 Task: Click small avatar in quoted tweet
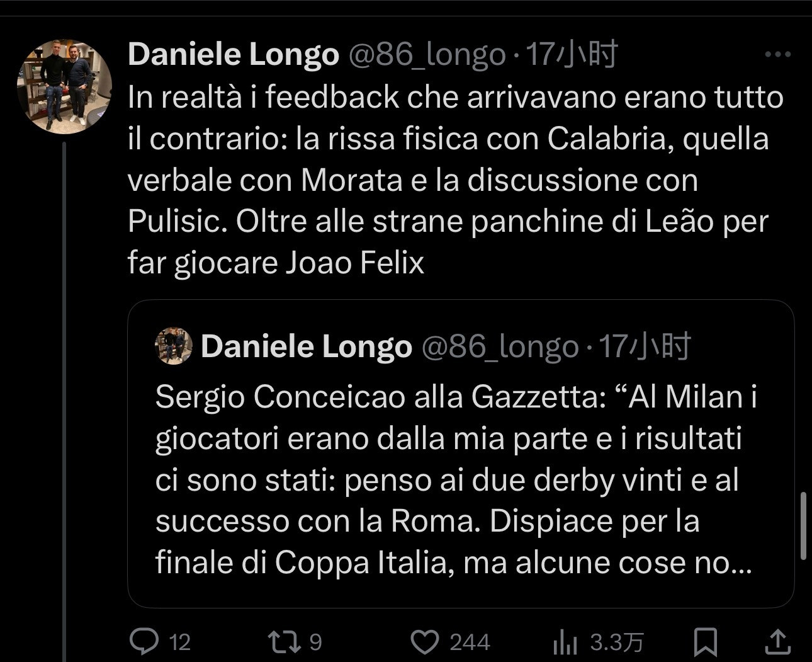(174, 346)
